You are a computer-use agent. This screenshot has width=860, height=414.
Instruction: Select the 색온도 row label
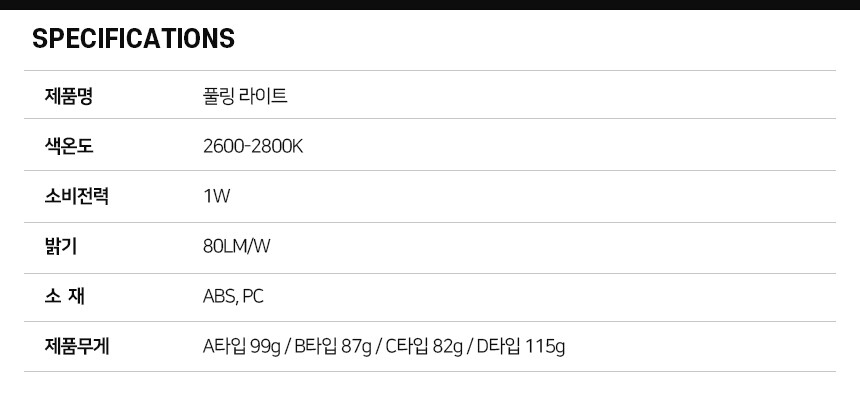pyautogui.click(x=69, y=146)
